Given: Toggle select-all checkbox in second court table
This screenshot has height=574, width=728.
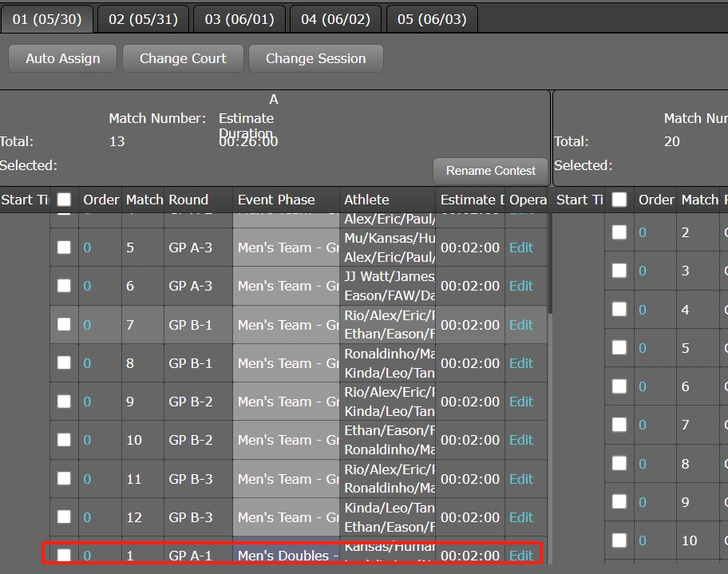Looking at the screenshot, I should [619, 200].
